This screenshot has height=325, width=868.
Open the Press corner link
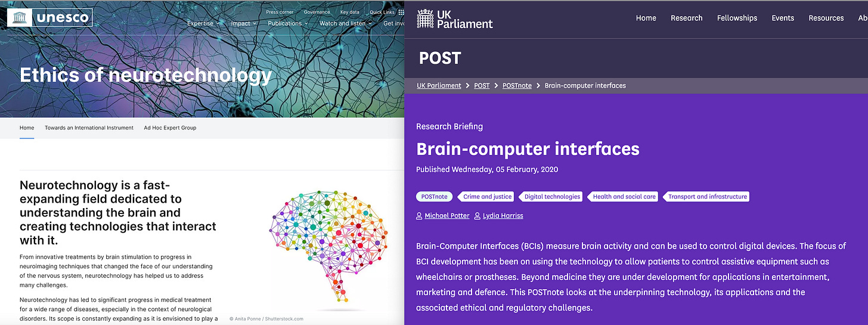point(280,12)
